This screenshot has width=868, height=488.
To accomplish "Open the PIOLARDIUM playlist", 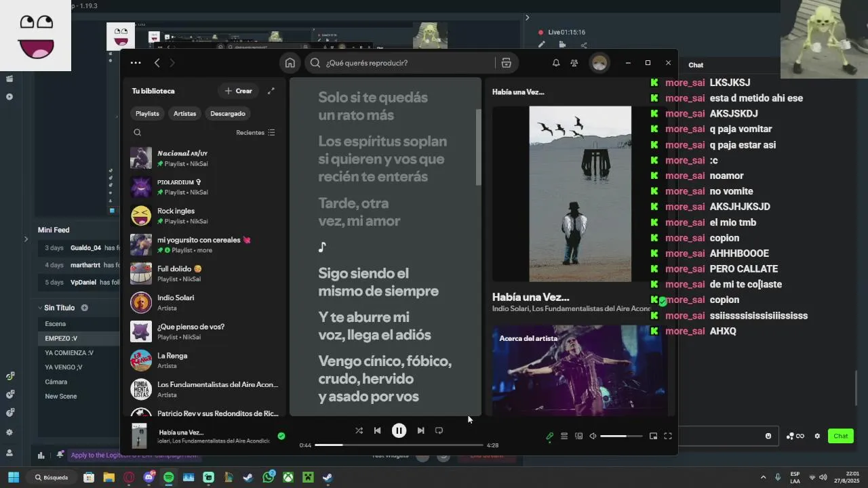I will click(x=204, y=187).
